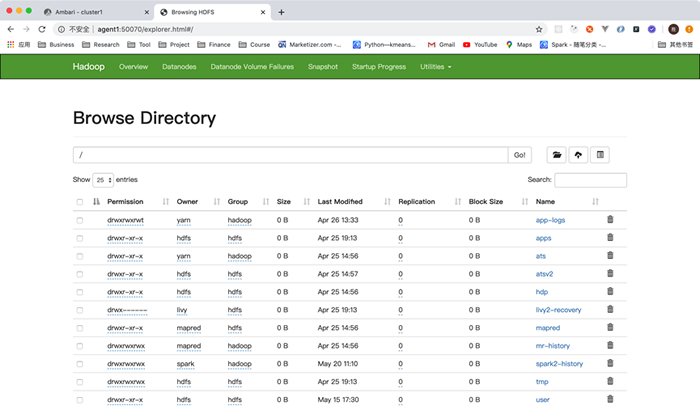700x406 pixels.
Task: Open the Show entries count dropdown
Action: pyautogui.click(x=103, y=180)
